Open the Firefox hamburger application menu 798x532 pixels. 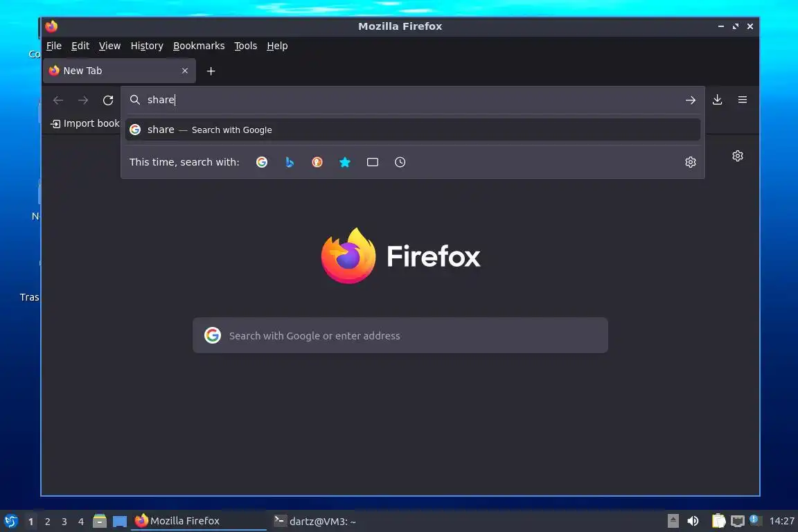743,100
